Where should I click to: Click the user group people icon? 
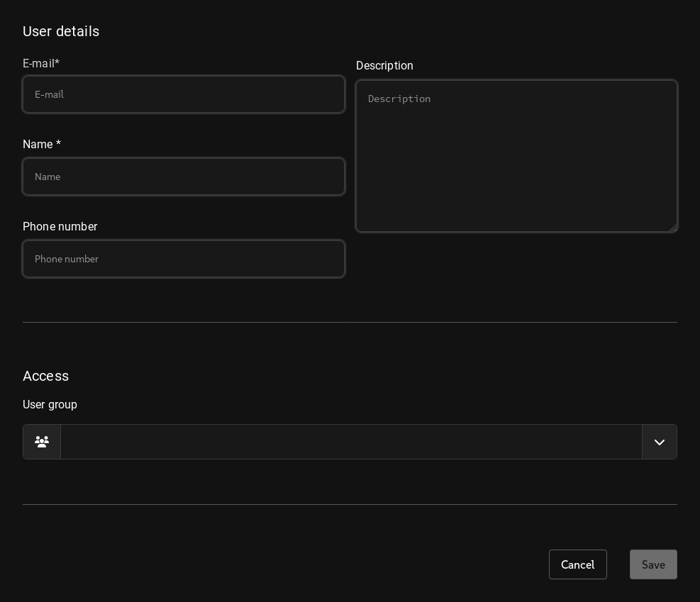(42, 442)
